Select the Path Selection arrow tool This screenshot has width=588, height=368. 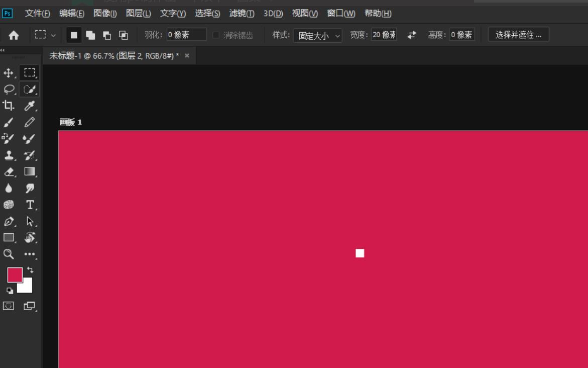coord(30,221)
